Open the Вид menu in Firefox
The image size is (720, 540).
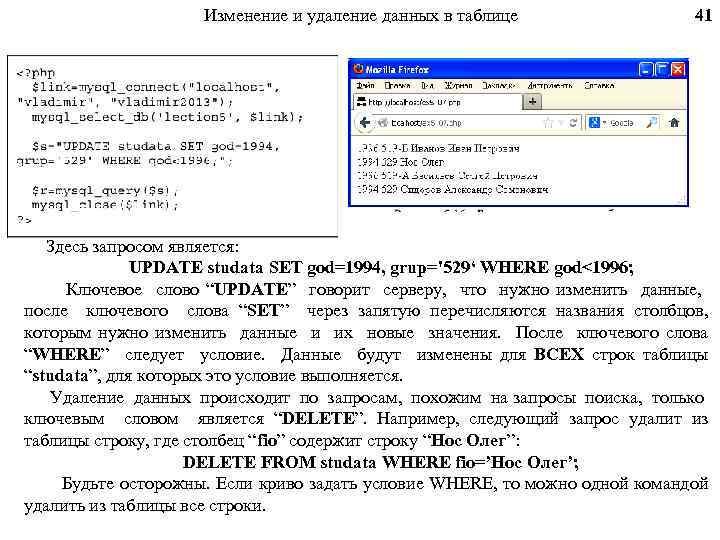428,85
